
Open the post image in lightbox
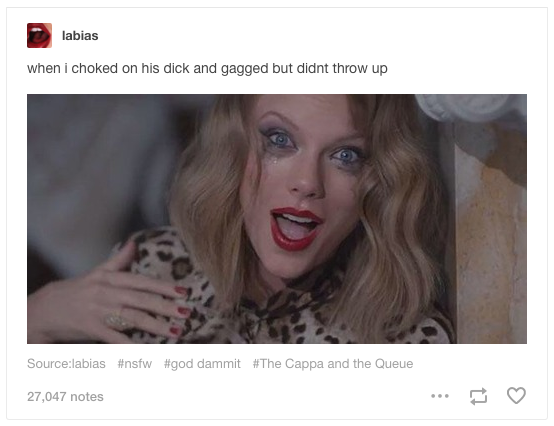[277, 219]
